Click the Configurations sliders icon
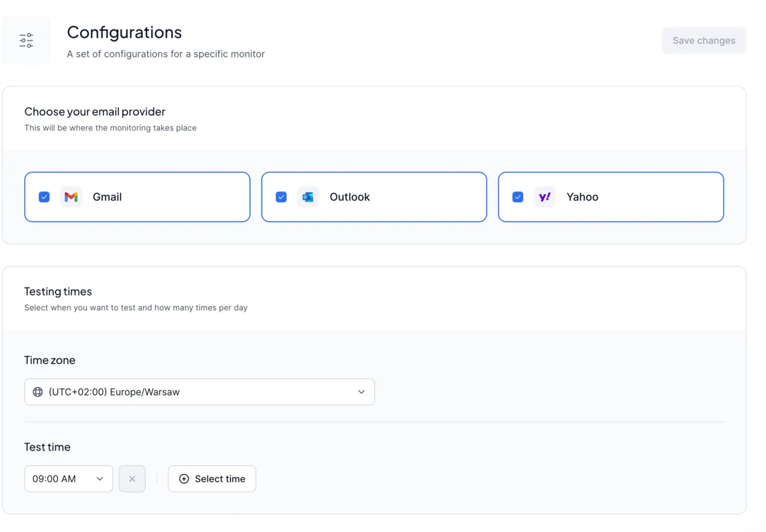 pyautogui.click(x=26, y=40)
